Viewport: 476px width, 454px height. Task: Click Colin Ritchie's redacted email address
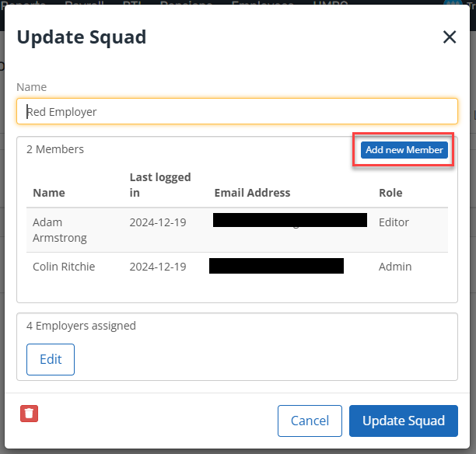[276, 266]
